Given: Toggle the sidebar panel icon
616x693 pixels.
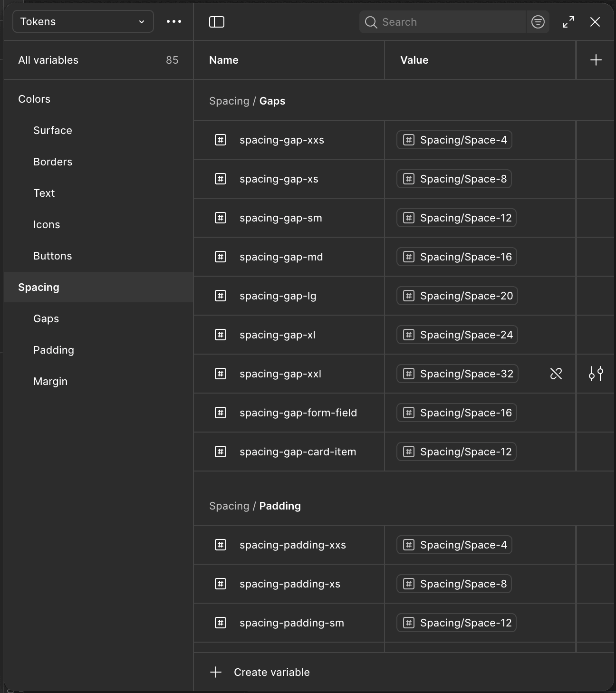Looking at the screenshot, I should click(217, 22).
